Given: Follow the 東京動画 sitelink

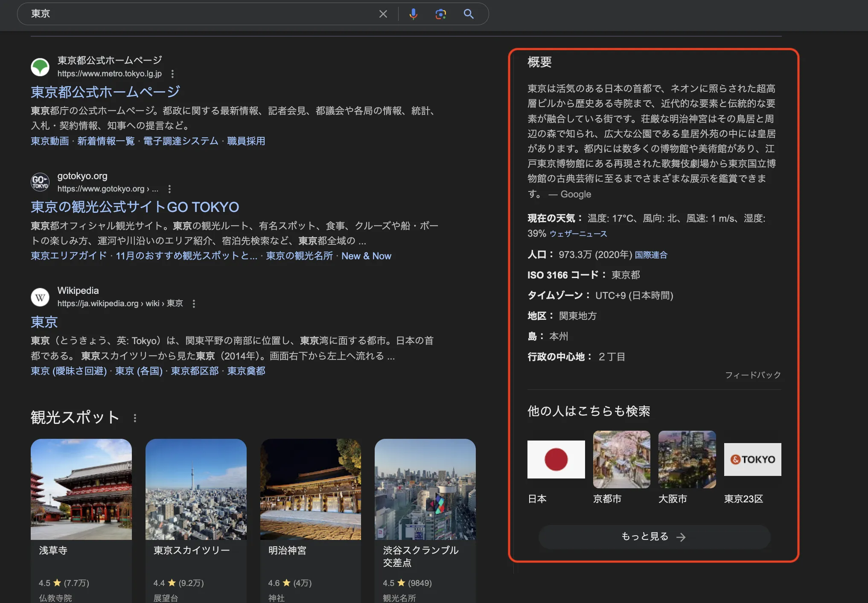Looking at the screenshot, I should (50, 141).
